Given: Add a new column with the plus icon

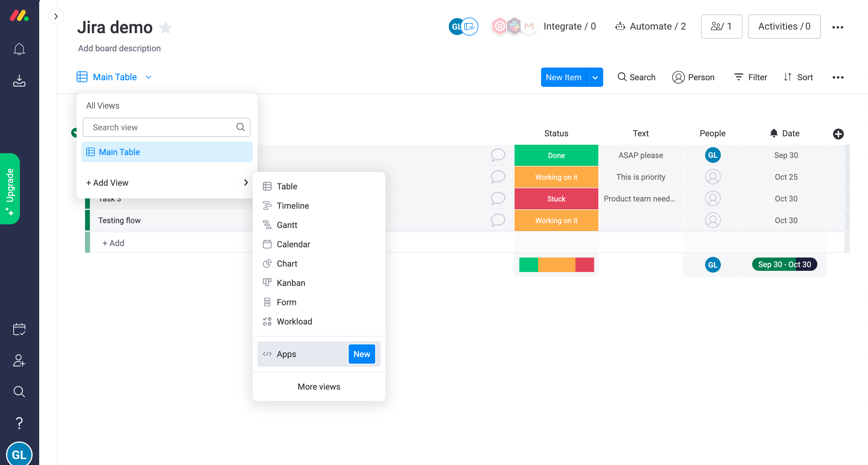Looking at the screenshot, I should [838, 134].
